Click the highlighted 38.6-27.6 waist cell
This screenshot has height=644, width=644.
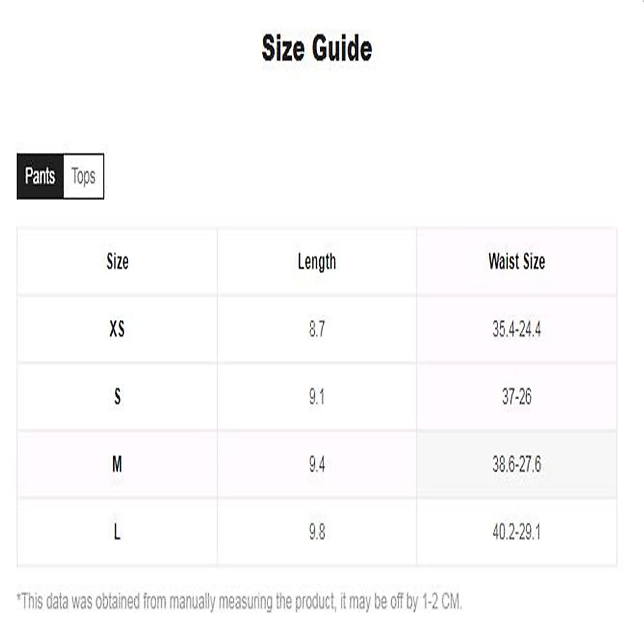(516, 464)
